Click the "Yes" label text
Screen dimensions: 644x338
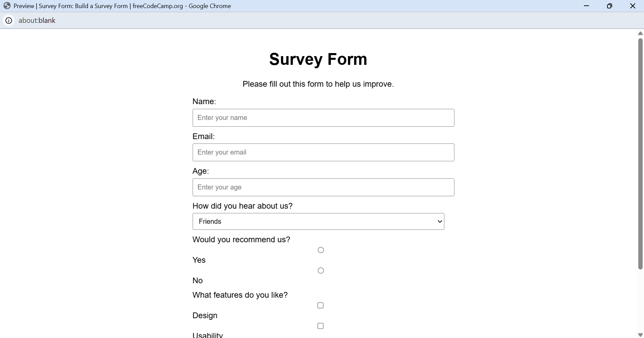tap(199, 260)
